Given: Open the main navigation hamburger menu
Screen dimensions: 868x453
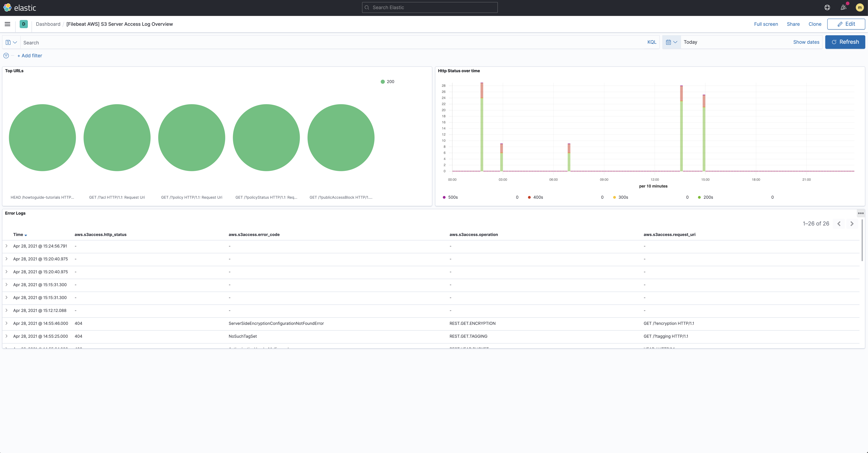Looking at the screenshot, I should pyautogui.click(x=7, y=24).
